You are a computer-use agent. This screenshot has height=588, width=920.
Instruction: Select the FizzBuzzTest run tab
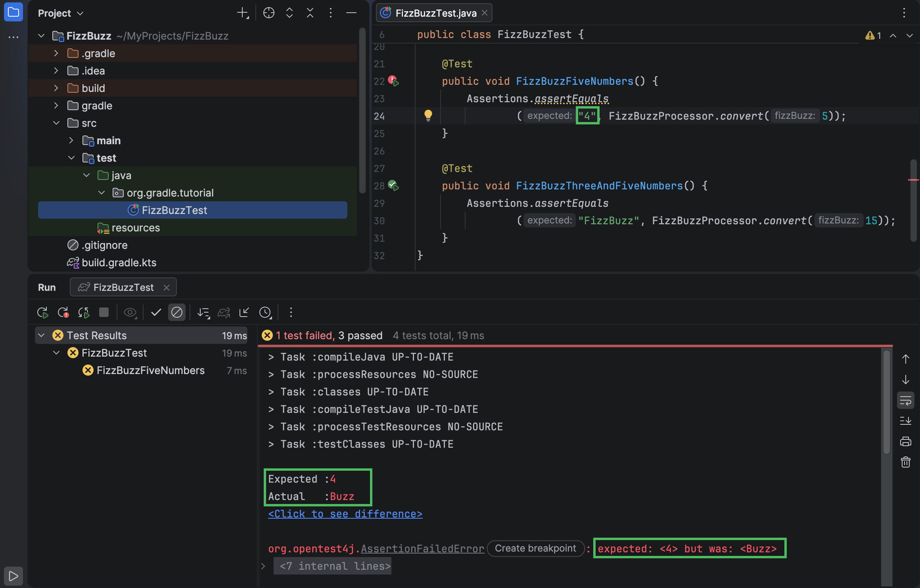[123, 287]
